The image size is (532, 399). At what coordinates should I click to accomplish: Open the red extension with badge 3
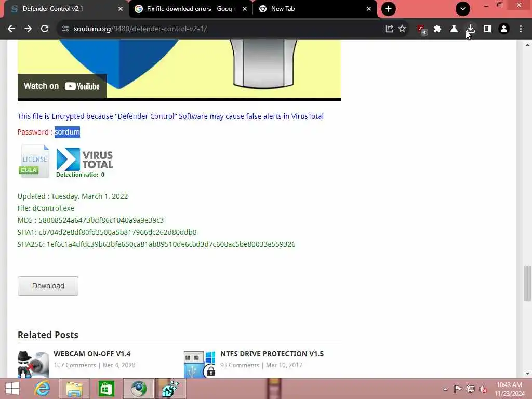coord(422,30)
